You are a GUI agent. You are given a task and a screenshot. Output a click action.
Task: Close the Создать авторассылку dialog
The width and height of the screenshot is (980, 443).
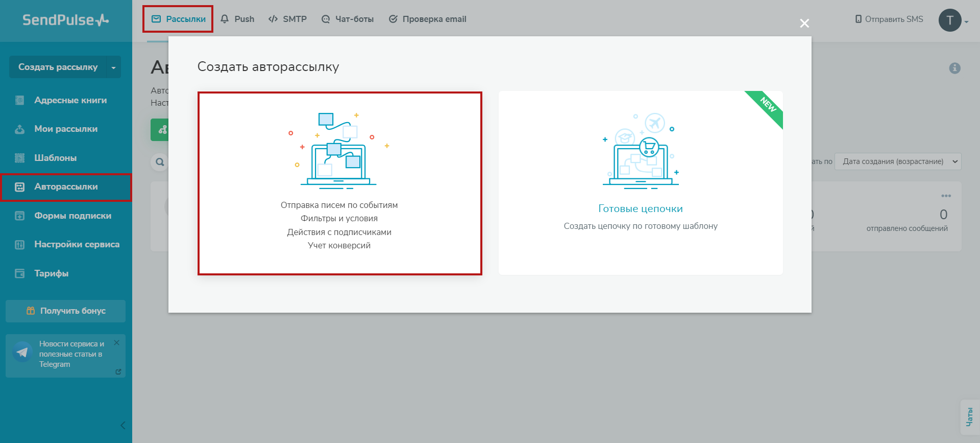pos(804,24)
